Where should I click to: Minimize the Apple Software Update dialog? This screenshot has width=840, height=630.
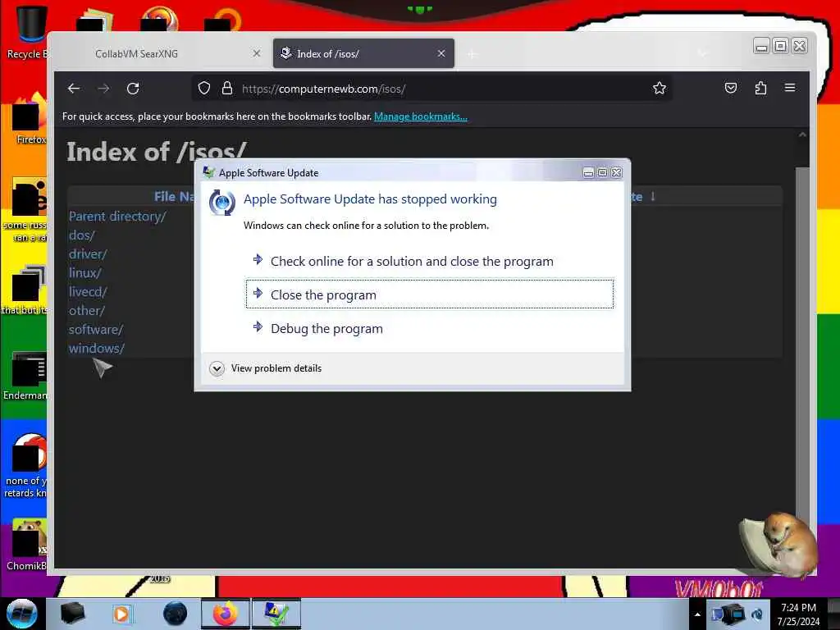pos(588,172)
